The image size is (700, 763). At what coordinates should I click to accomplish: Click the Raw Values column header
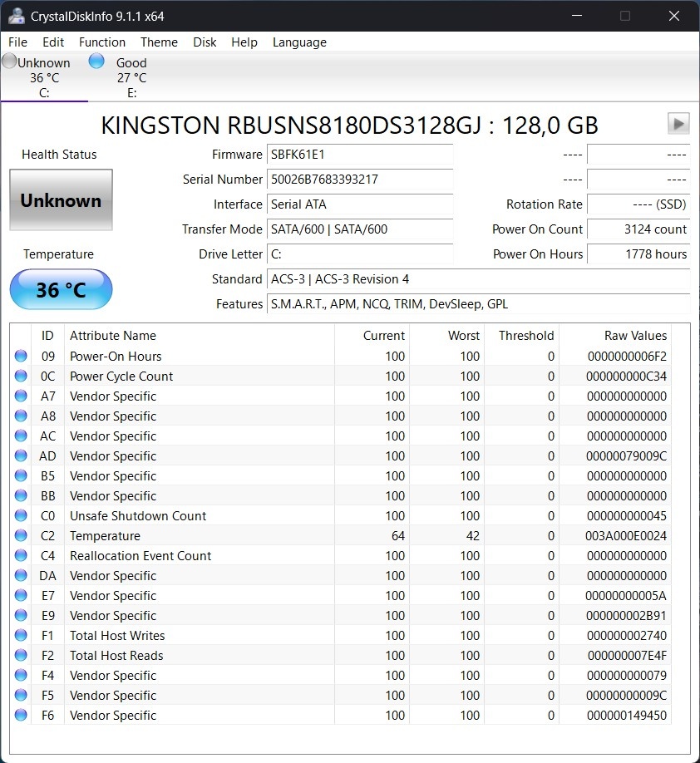(635, 336)
